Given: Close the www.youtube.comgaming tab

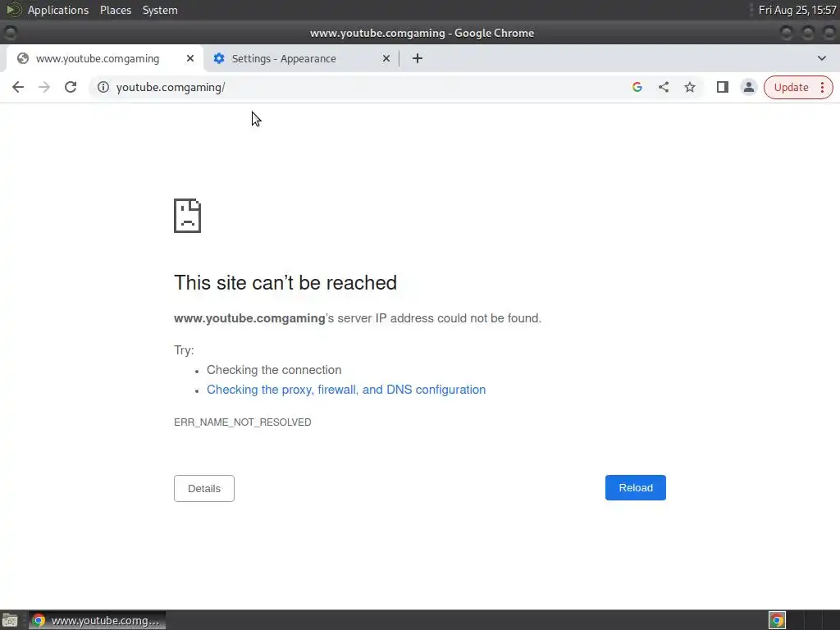Looking at the screenshot, I should [190, 58].
